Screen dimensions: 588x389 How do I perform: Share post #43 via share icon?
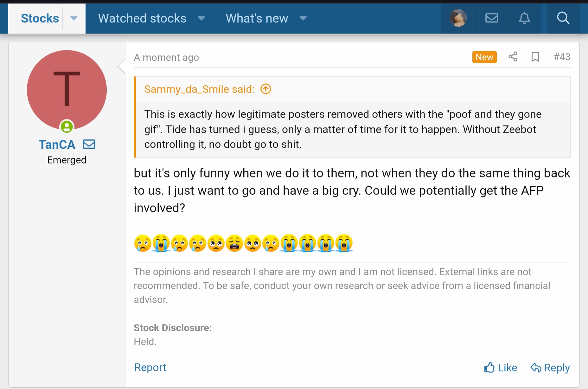coord(513,57)
